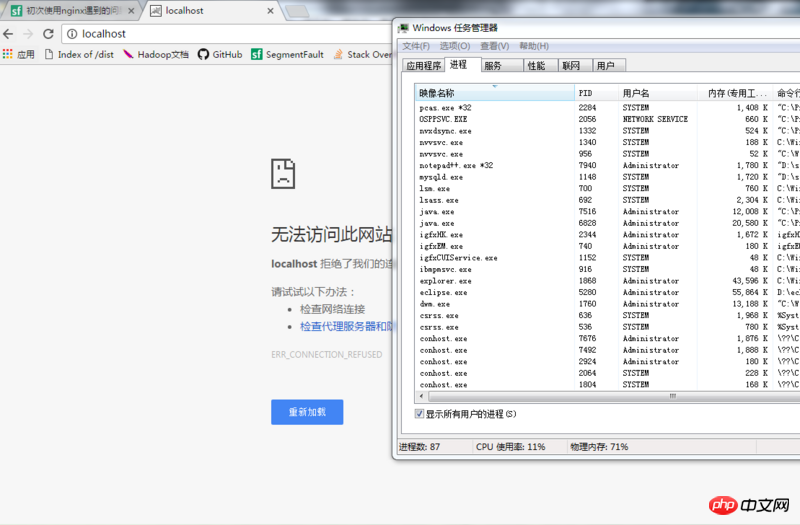Image resolution: width=800 pixels, height=525 pixels.
Task: Switch to the 性能 tab
Action: coord(540,65)
